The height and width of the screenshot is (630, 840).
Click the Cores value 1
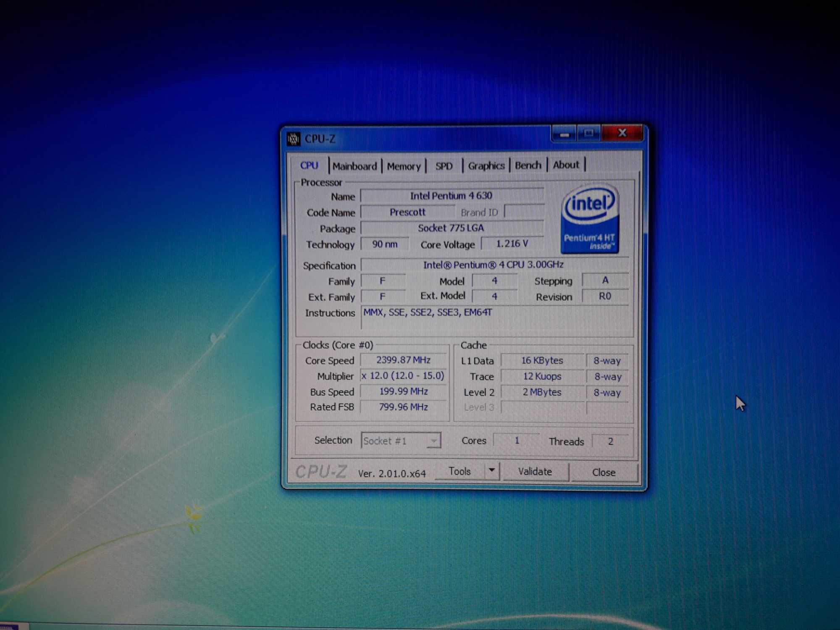[517, 441]
